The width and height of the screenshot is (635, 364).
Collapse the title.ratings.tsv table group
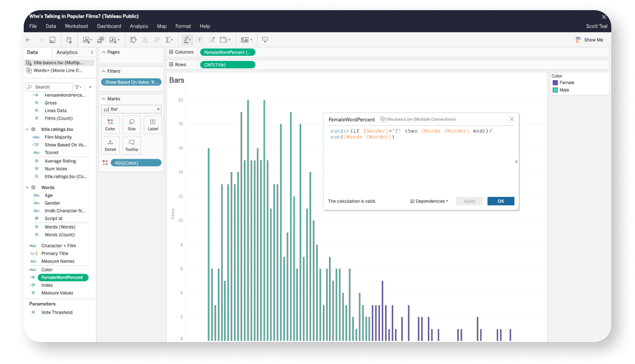[28, 129]
